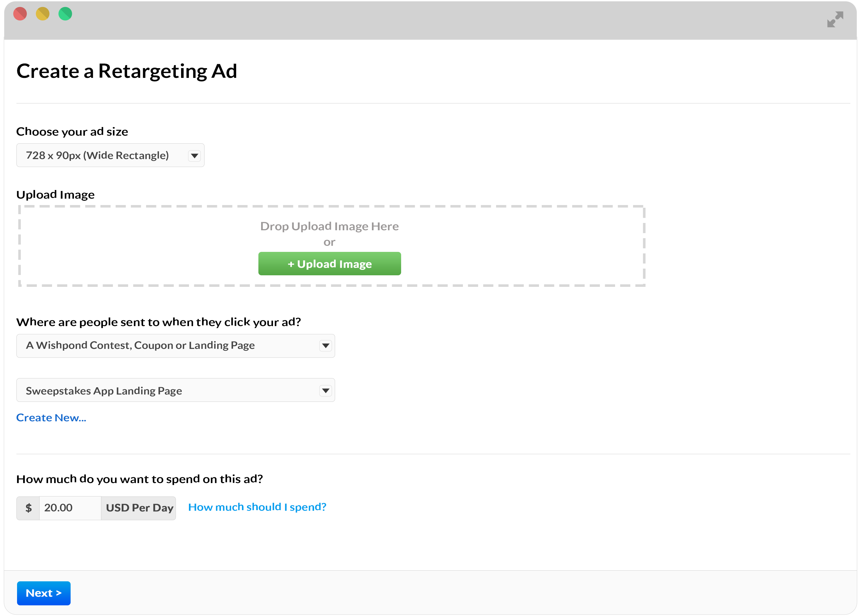Click the Choose your ad size label
This screenshot has width=861, height=616.
click(72, 132)
